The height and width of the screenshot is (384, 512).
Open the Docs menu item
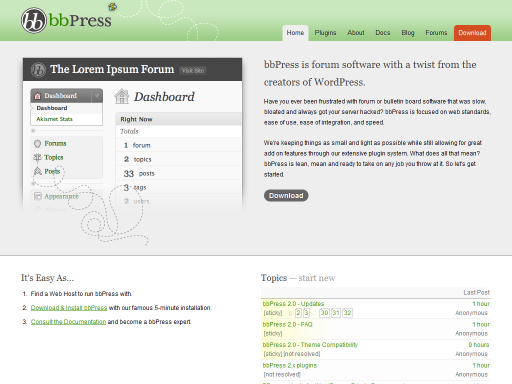pyautogui.click(x=383, y=33)
